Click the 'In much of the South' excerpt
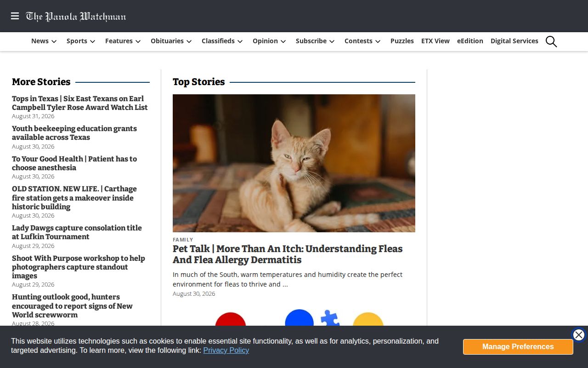 pos(288,279)
